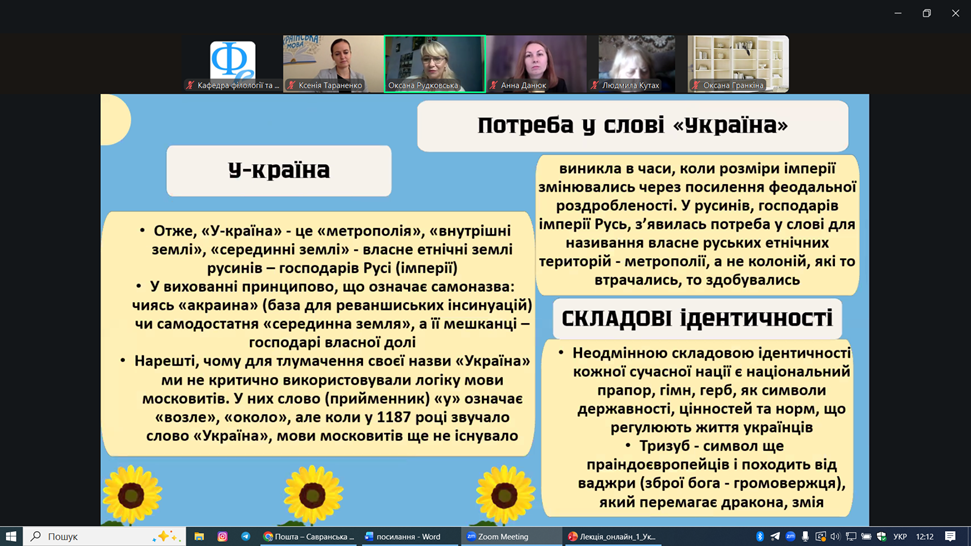
Task: Open the volume control in system tray
Action: (835, 537)
